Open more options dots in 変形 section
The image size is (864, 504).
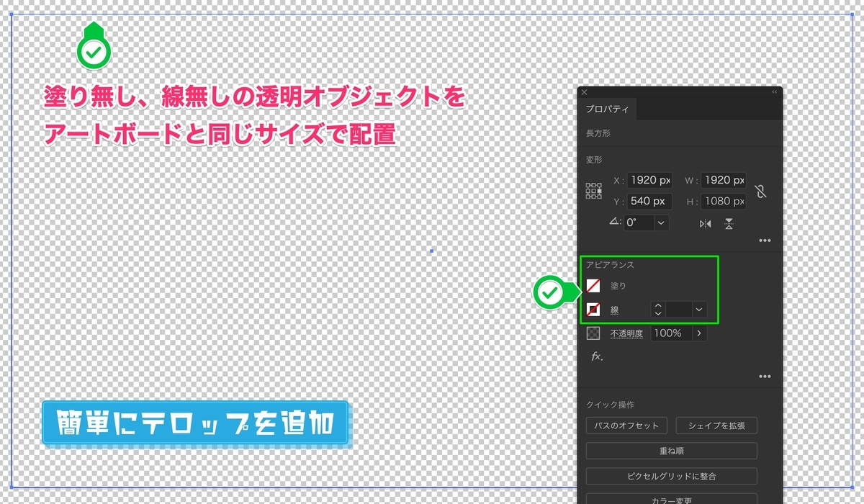tap(763, 240)
